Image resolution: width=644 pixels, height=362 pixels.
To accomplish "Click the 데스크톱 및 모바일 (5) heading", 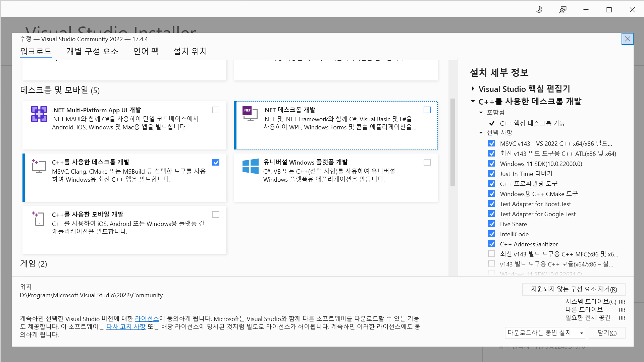I will [x=60, y=90].
